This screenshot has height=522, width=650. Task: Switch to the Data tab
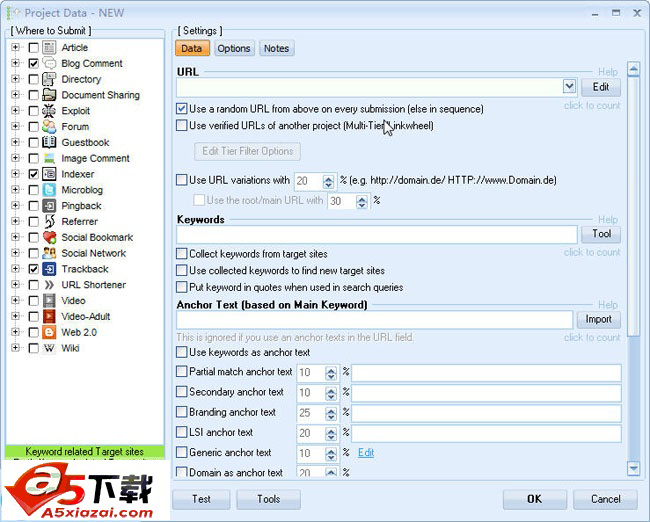pos(192,49)
